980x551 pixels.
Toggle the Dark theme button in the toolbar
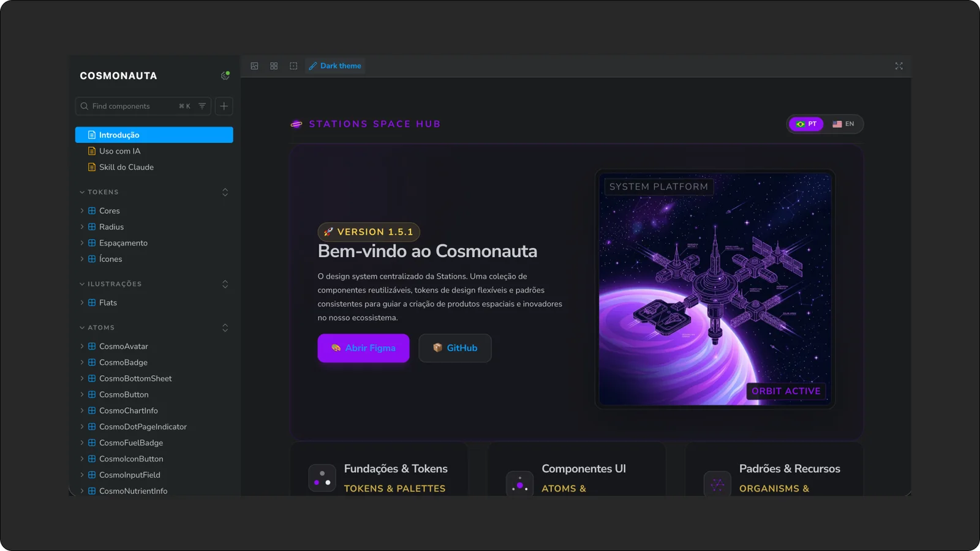(335, 66)
